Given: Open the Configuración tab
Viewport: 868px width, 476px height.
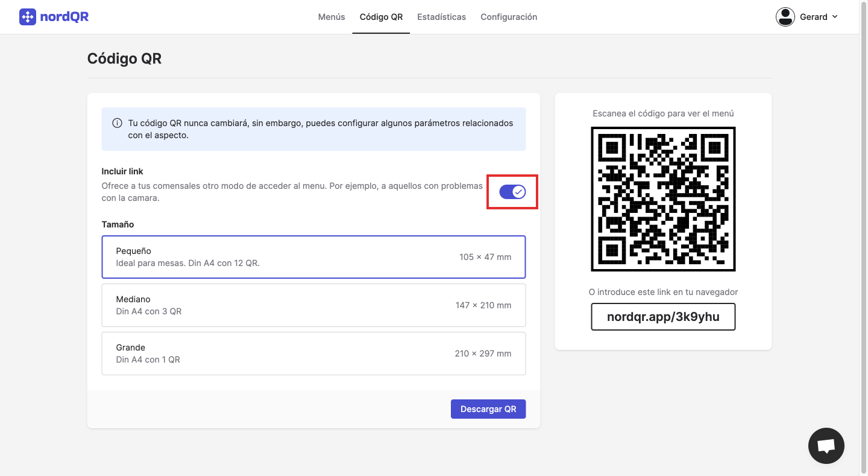Looking at the screenshot, I should coord(509,17).
